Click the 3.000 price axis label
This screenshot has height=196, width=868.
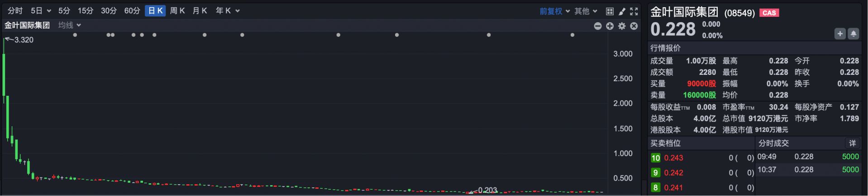coord(623,54)
